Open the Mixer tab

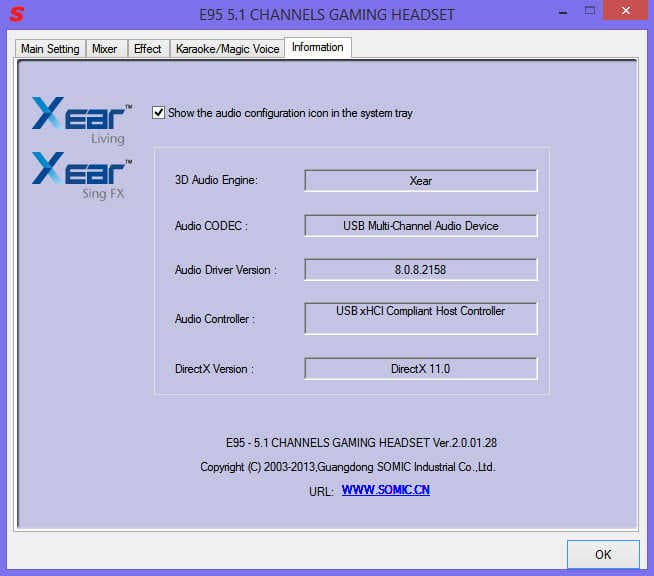[x=105, y=49]
